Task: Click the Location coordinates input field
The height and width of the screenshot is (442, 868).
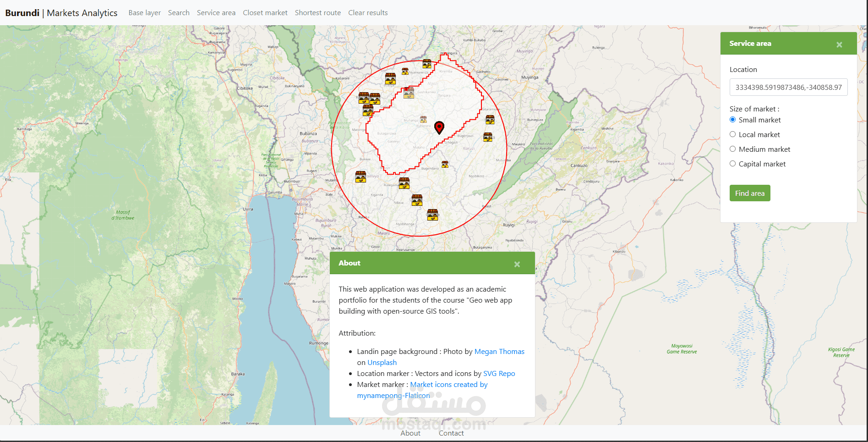Action: [789, 87]
